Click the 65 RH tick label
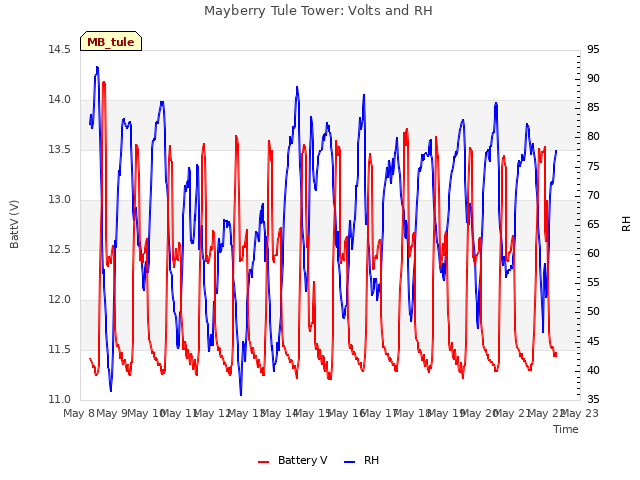This screenshot has width=640, height=480. point(593,224)
